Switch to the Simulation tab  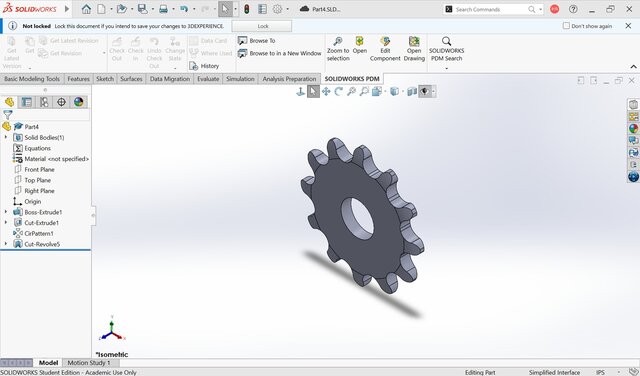[x=240, y=79]
